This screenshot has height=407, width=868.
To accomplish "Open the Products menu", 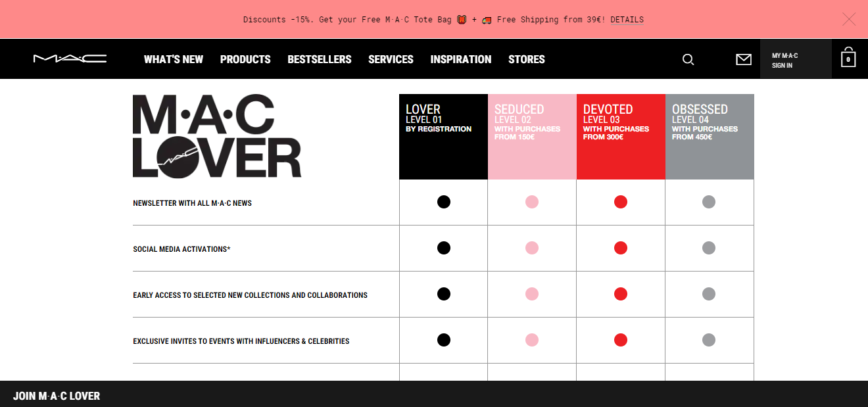I will pos(245,59).
